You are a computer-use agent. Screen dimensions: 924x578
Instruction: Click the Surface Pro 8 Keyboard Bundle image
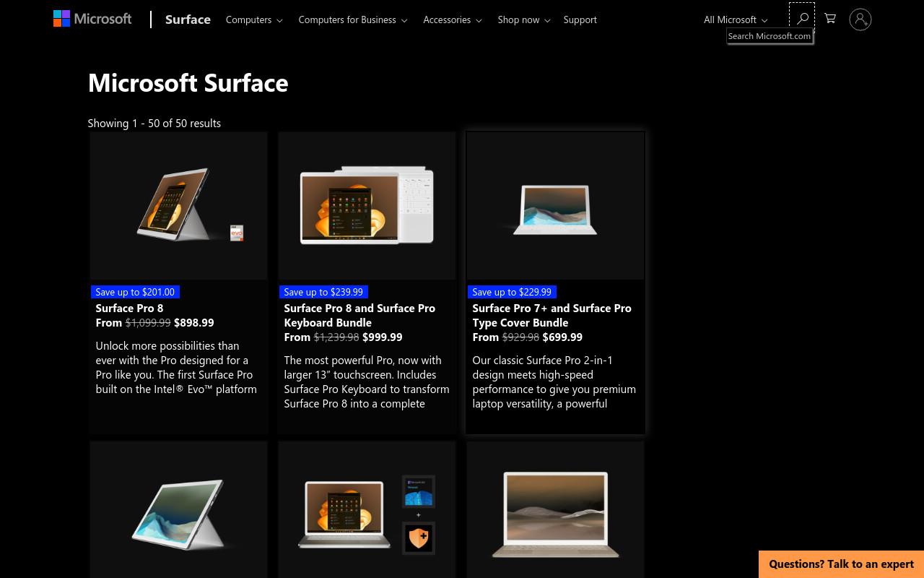pyautogui.click(x=367, y=206)
